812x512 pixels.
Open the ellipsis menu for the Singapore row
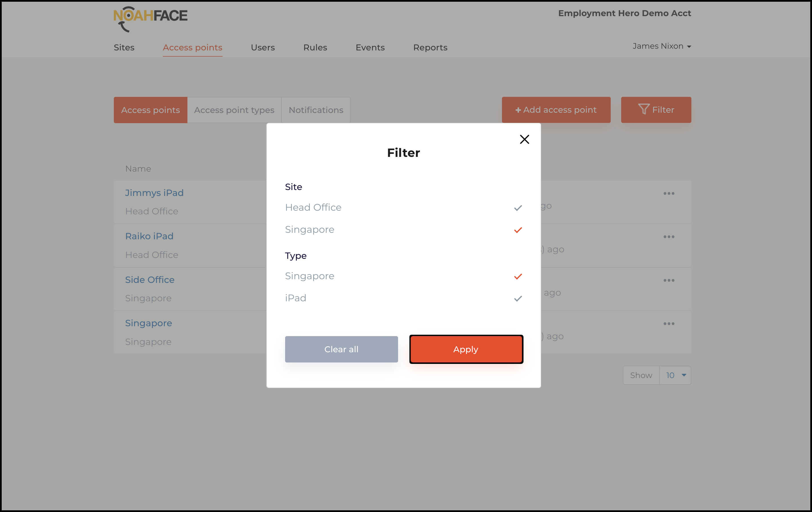point(669,323)
